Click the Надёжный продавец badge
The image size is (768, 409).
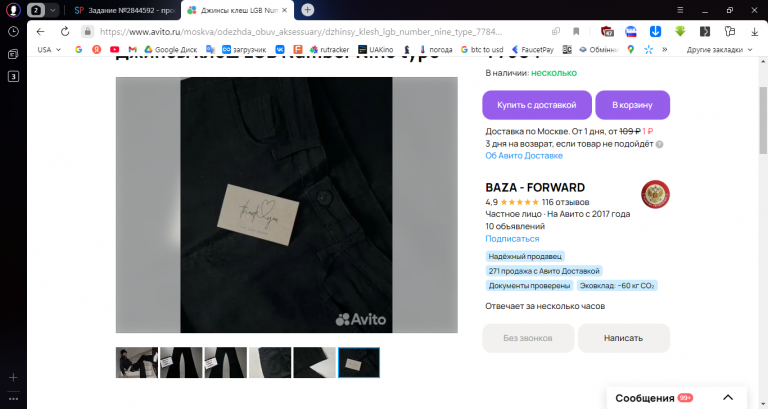[x=525, y=256]
